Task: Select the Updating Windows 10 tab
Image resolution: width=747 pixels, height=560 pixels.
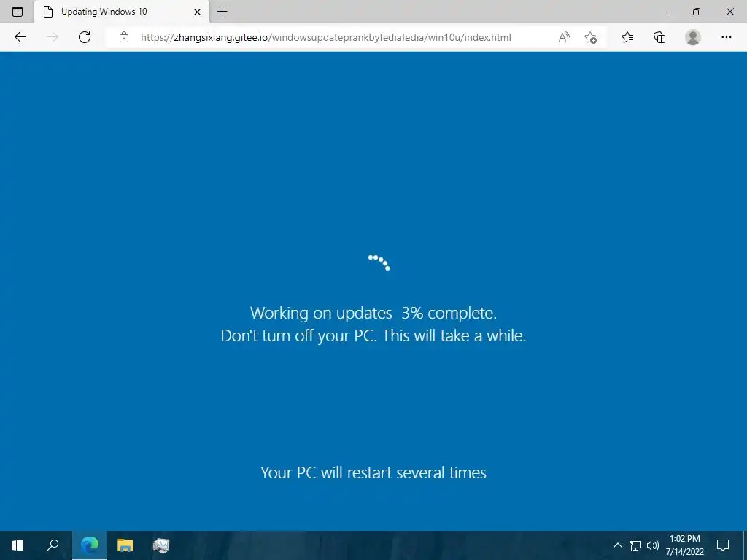Action: coord(122,12)
